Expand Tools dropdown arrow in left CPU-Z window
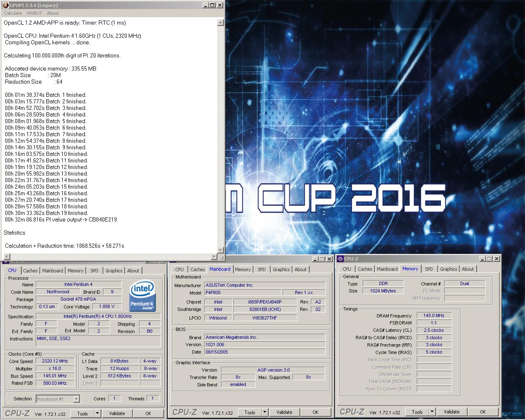This screenshot has height=420, width=525. pyautogui.click(x=97, y=413)
